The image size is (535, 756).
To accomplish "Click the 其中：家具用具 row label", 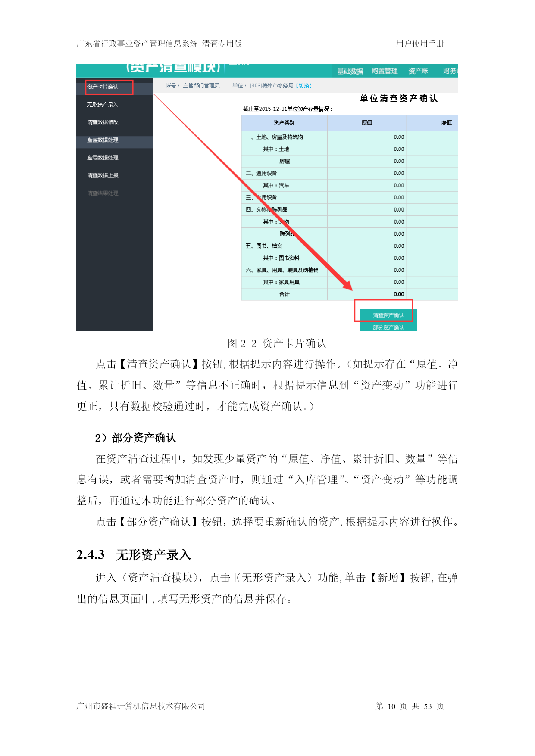I will [x=281, y=282].
